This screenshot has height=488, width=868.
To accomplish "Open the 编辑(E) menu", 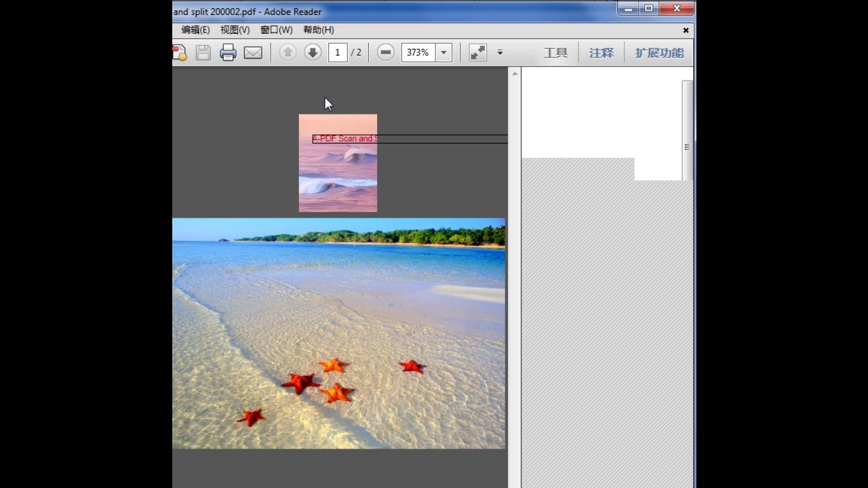I will 196,30.
